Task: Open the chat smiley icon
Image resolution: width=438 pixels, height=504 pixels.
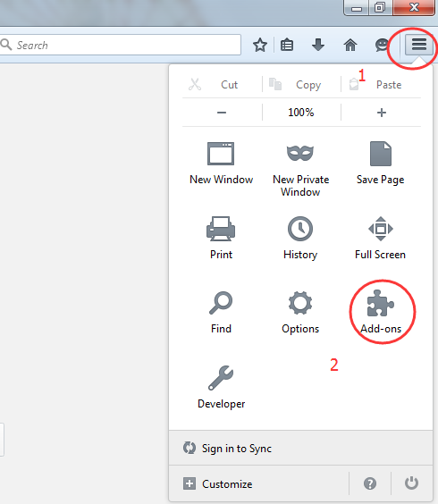Action: pos(382,45)
